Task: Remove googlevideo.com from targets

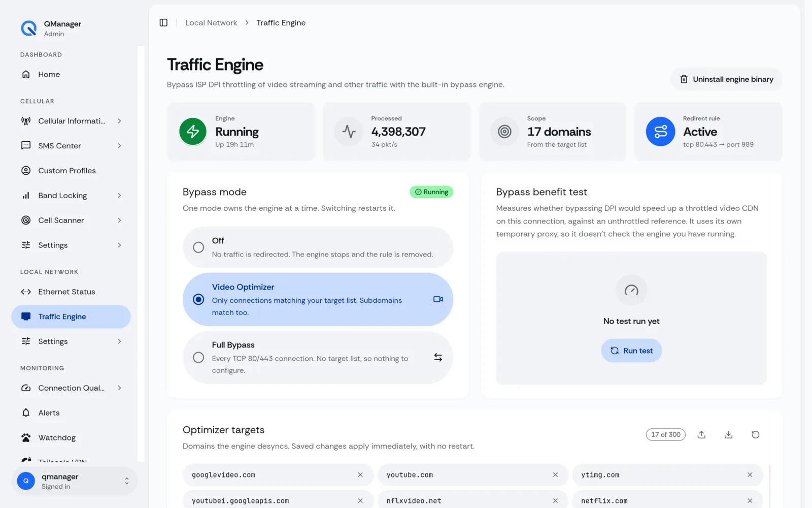Action: tap(360, 475)
